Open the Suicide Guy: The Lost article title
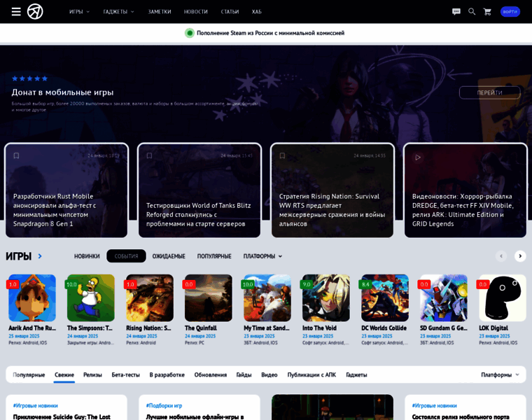Screen dimensions: 532x420 pos(62,417)
